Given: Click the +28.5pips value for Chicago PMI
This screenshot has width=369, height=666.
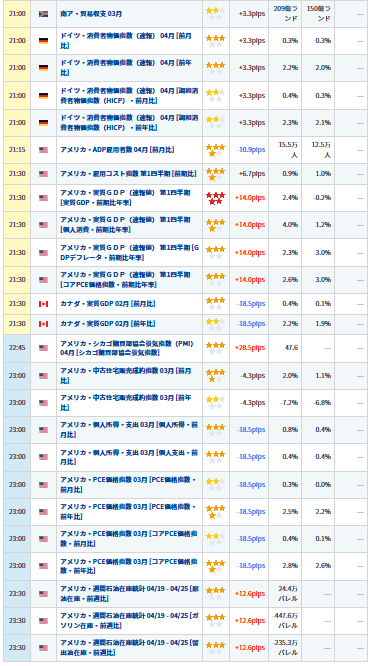Looking at the screenshot, I should point(250,348).
